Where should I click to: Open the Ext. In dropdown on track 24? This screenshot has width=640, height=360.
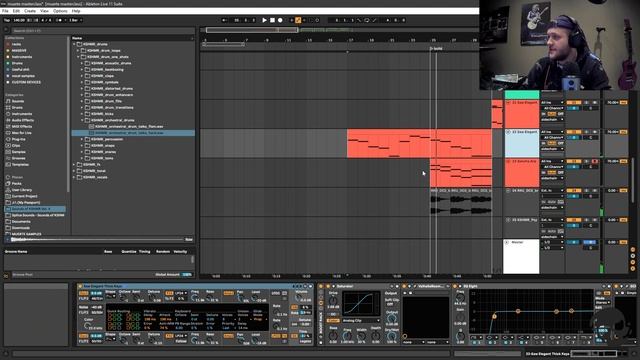click(552, 191)
